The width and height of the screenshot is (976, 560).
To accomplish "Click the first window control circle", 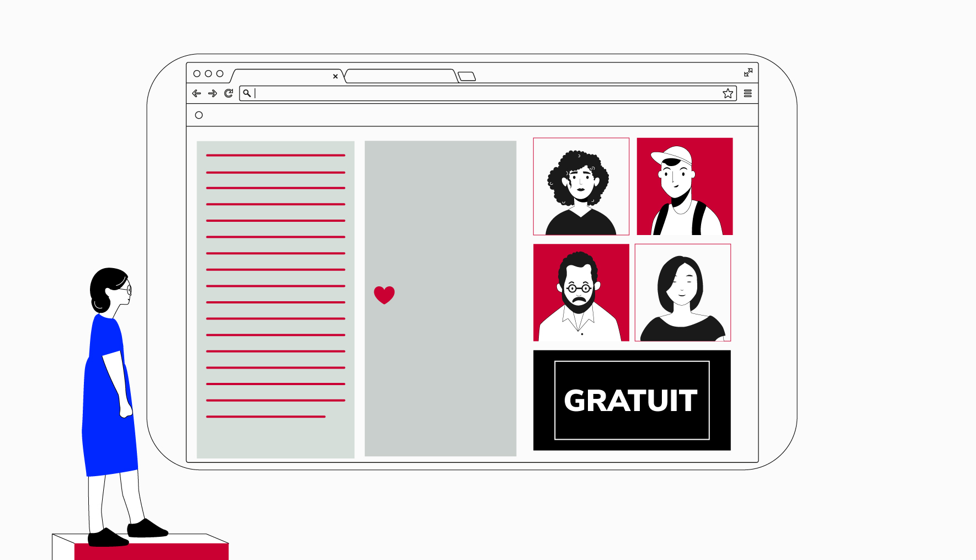I will (x=197, y=73).
